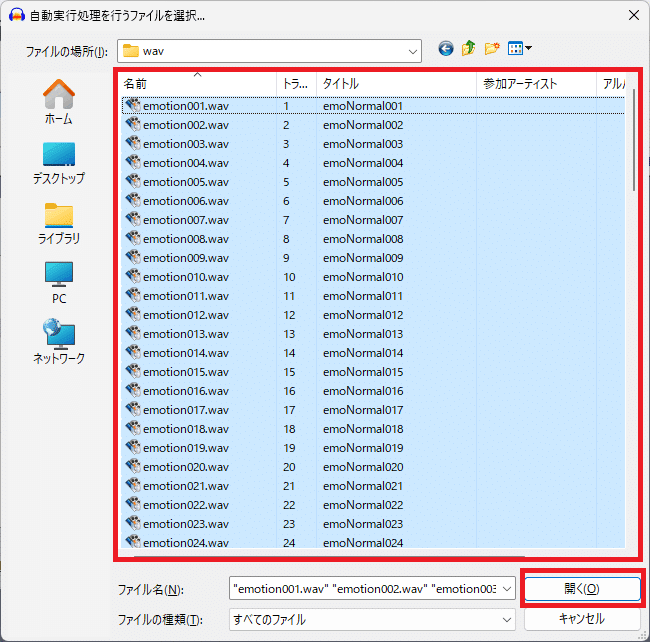The image size is (650, 642).
Task: Select emotion011.wav file name
Action: [186, 296]
